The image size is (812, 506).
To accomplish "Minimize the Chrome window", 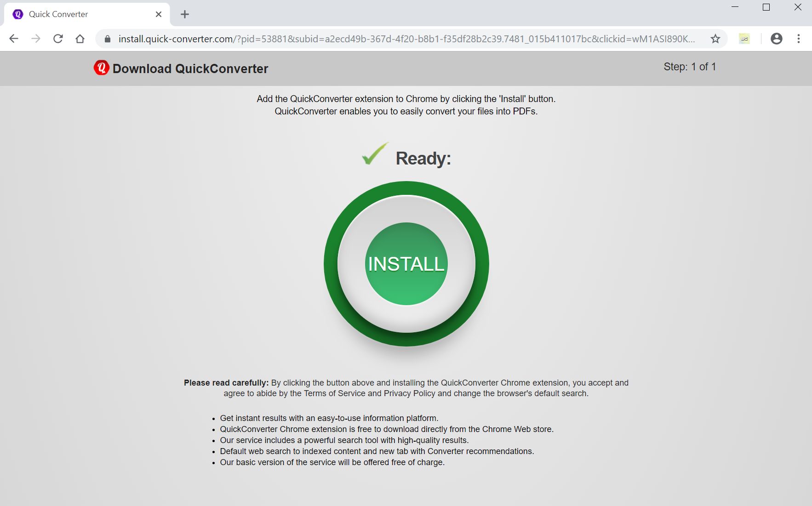I will coord(735,7).
